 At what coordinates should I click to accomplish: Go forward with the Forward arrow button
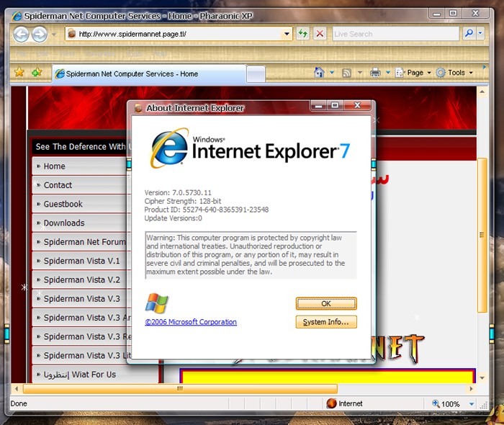point(40,34)
